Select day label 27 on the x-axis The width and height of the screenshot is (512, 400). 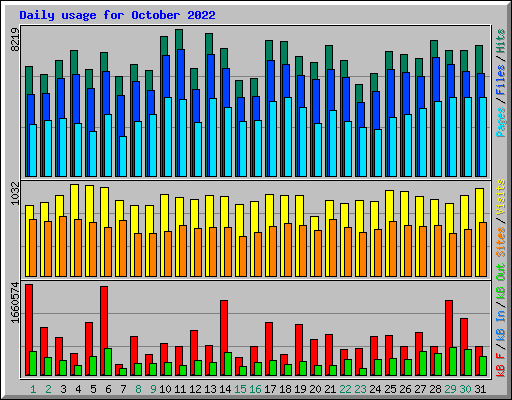tap(420, 389)
